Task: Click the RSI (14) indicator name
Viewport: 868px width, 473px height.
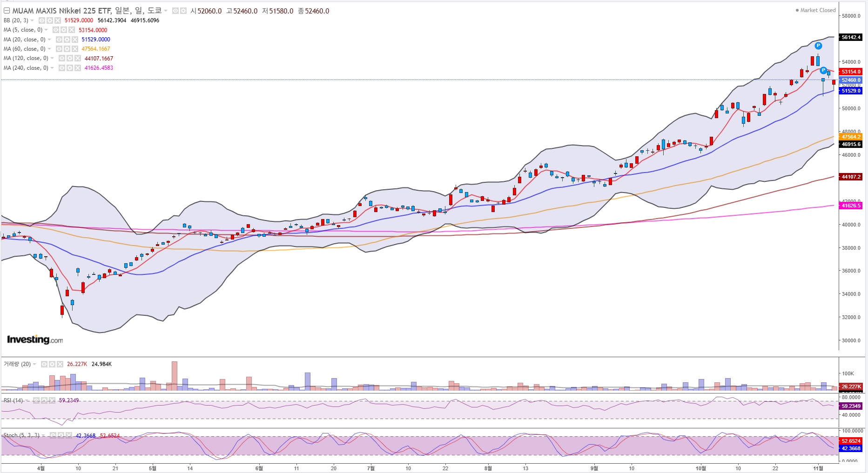Action: click(13, 400)
